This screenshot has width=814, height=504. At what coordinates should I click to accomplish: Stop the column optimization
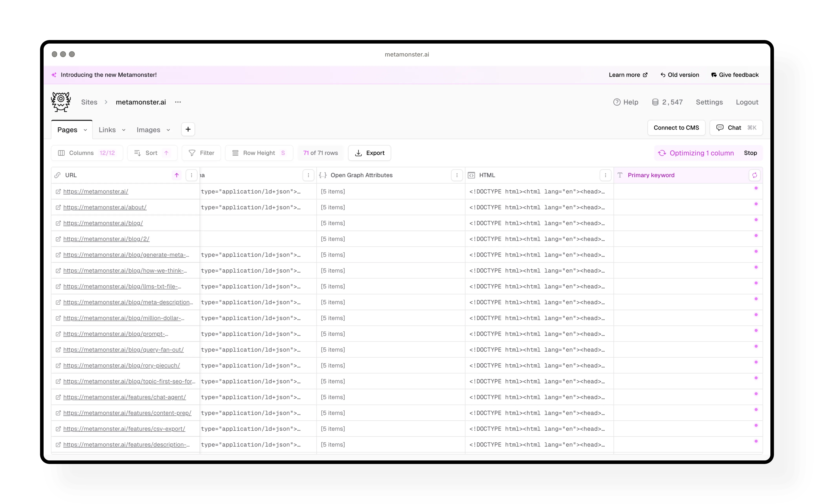(x=750, y=153)
